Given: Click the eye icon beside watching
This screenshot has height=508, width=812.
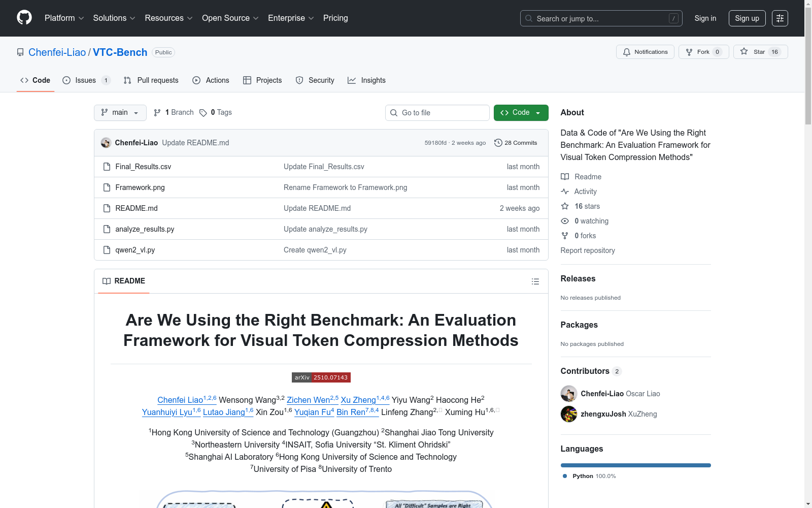Looking at the screenshot, I should click(x=565, y=221).
